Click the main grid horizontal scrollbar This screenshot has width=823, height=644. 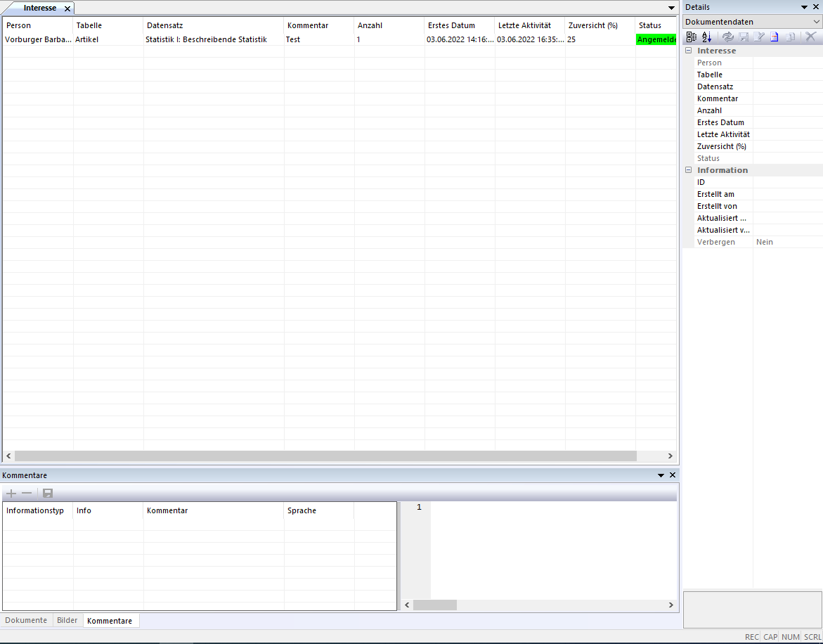(325, 456)
